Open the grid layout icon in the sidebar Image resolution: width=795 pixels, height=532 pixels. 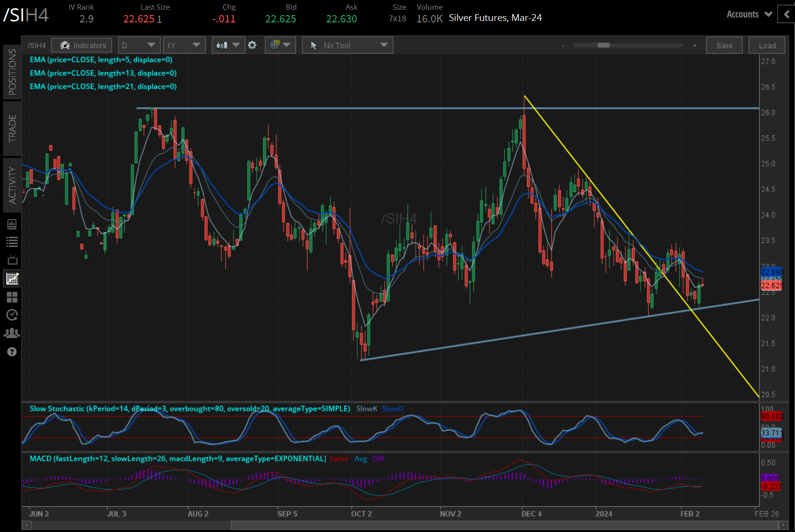[x=12, y=297]
